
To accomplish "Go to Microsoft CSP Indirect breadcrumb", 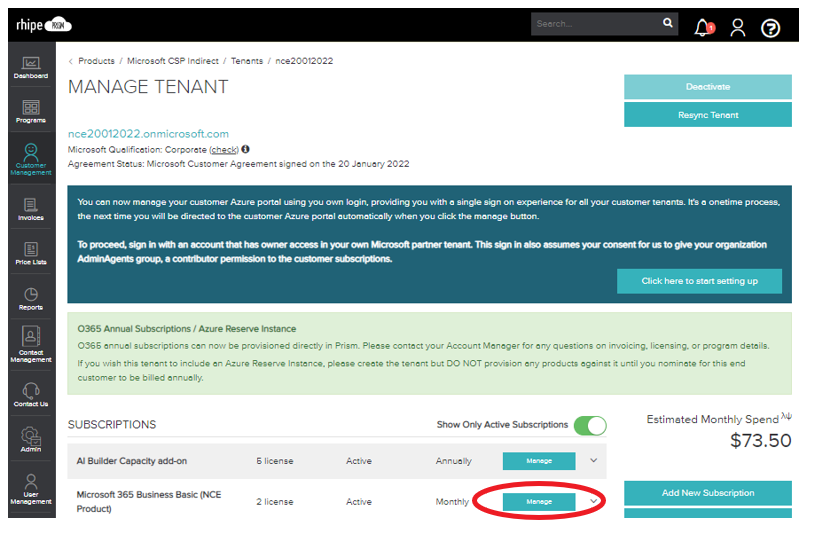I will (x=173, y=61).
